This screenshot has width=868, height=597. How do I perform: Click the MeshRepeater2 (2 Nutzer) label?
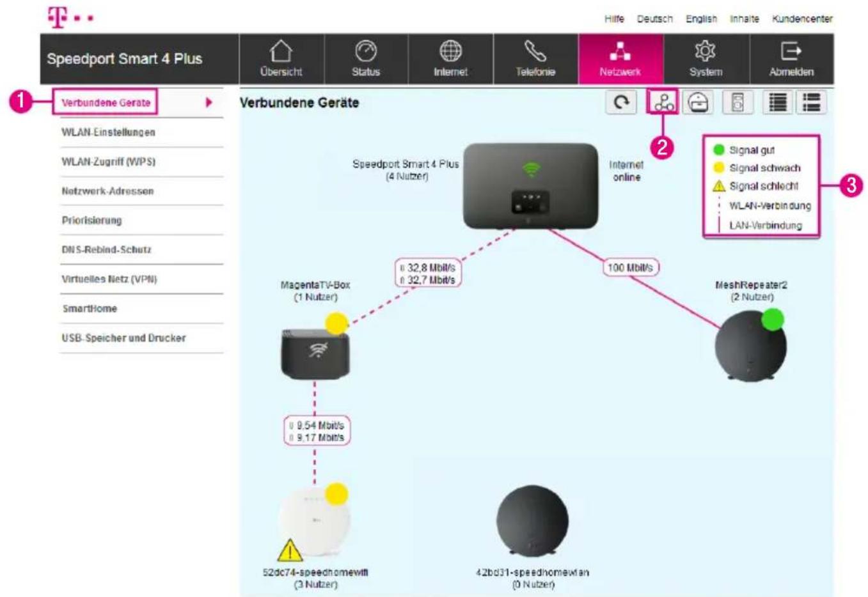click(751, 291)
